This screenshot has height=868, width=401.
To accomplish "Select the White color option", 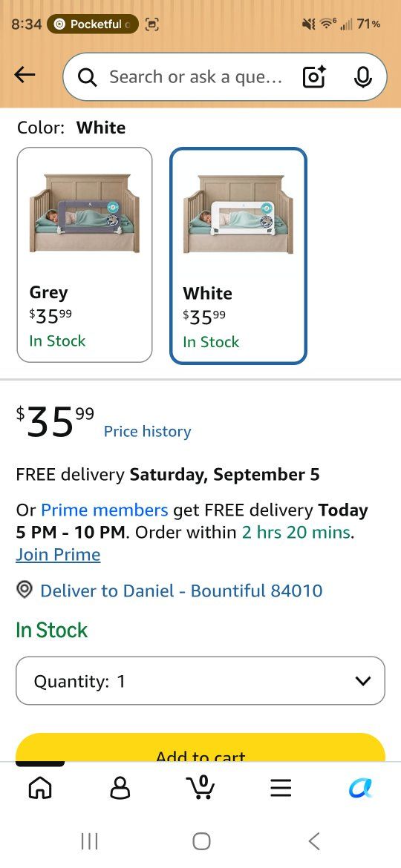I will tap(238, 256).
